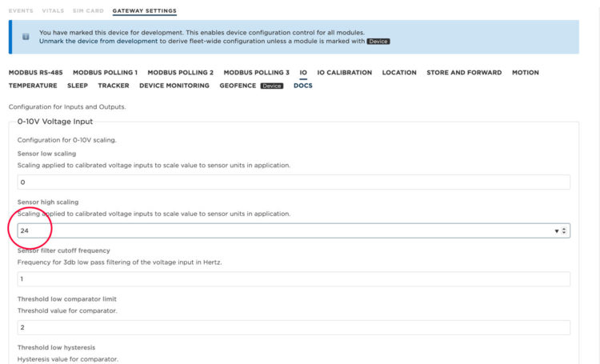Click the stepper arrows on Sensor high scaling

[564, 230]
